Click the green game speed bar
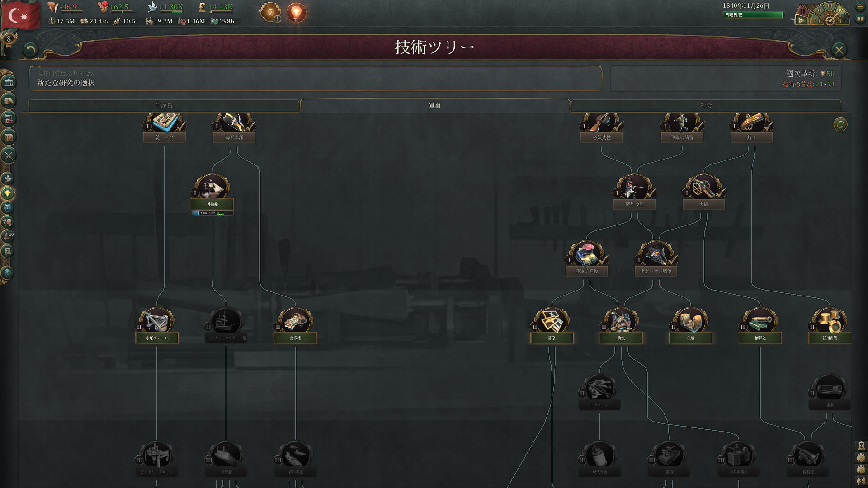The image size is (868, 488). 753,15
